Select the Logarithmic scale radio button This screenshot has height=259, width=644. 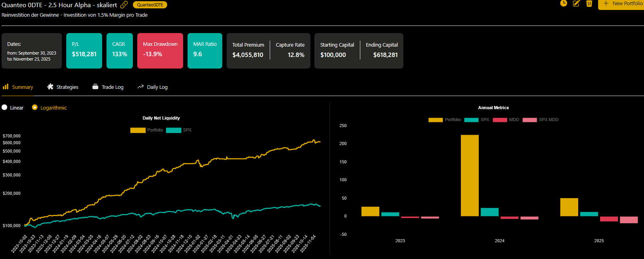[35, 108]
